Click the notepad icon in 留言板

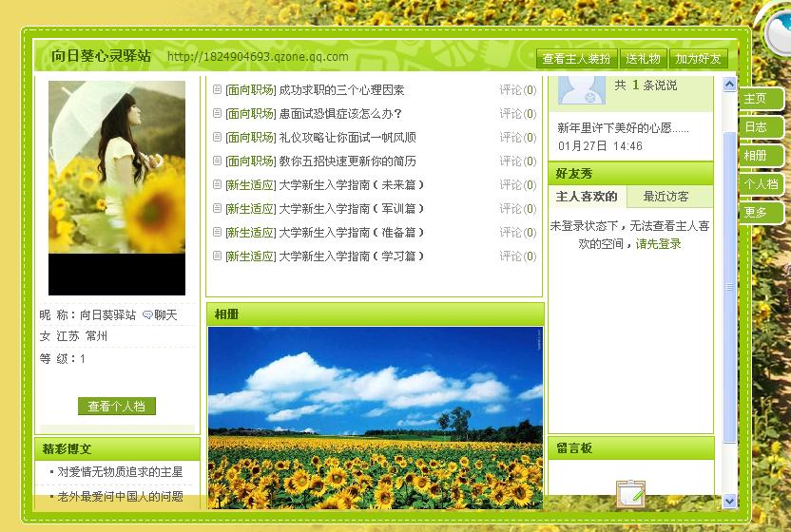(x=630, y=495)
